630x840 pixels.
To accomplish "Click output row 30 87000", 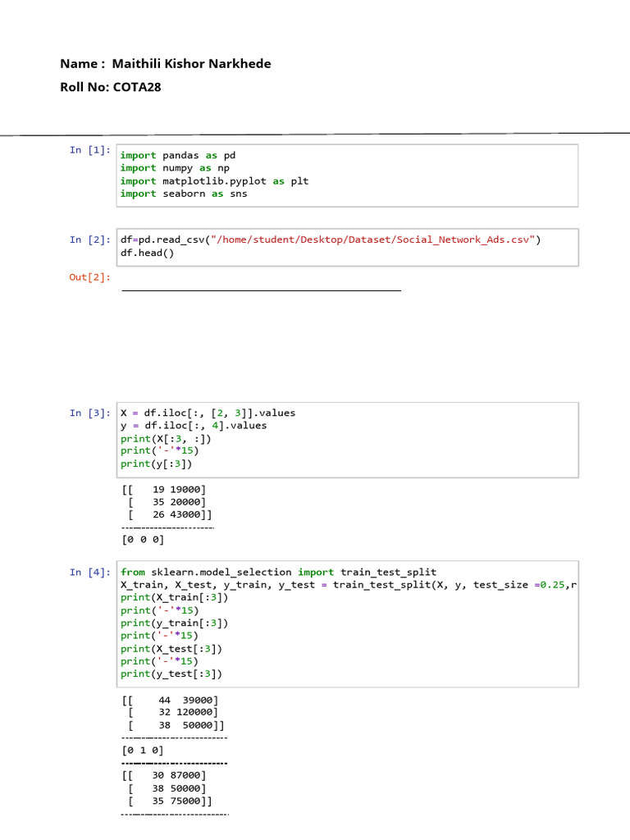I will [164, 775].
